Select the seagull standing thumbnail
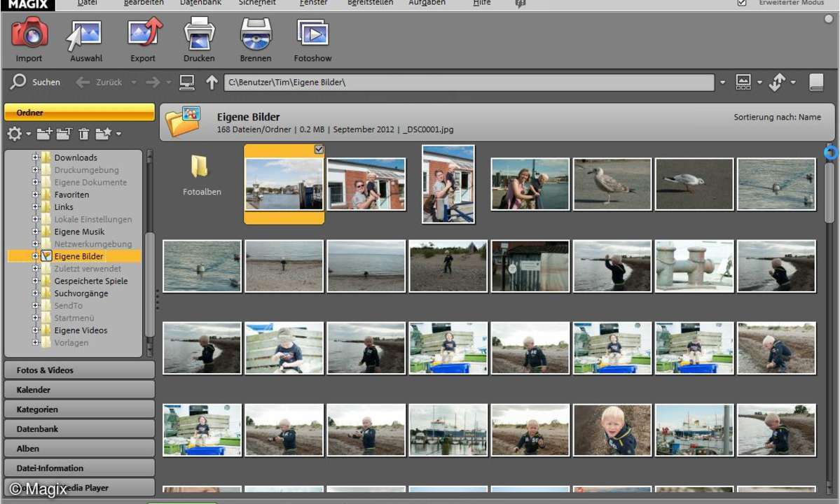840x504 pixels. tap(612, 184)
